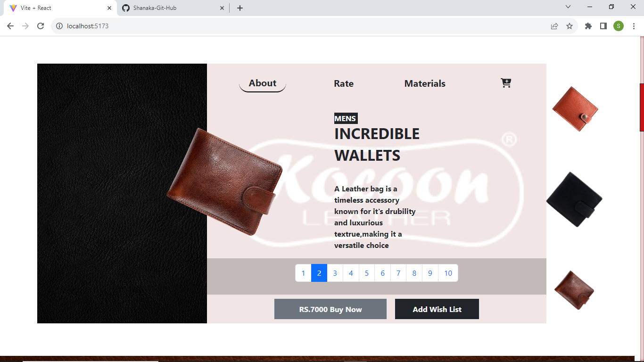Go to pagination page 5
This screenshot has width=644, height=362.
coord(367,273)
